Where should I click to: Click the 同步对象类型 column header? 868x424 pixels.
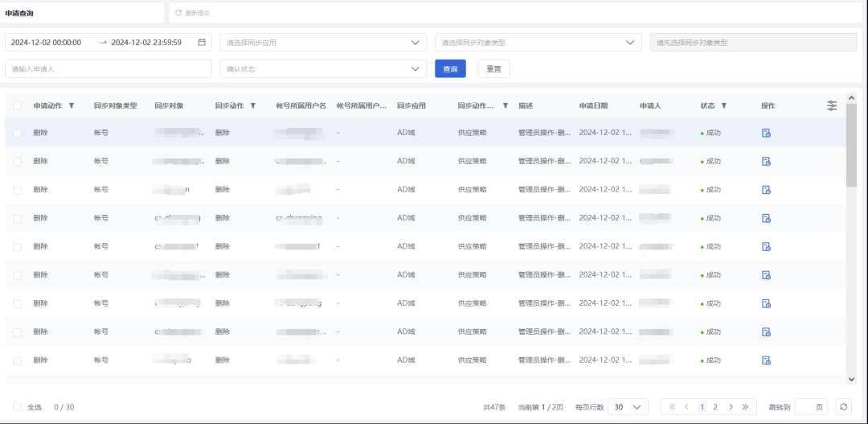click(x=116, y=105)
